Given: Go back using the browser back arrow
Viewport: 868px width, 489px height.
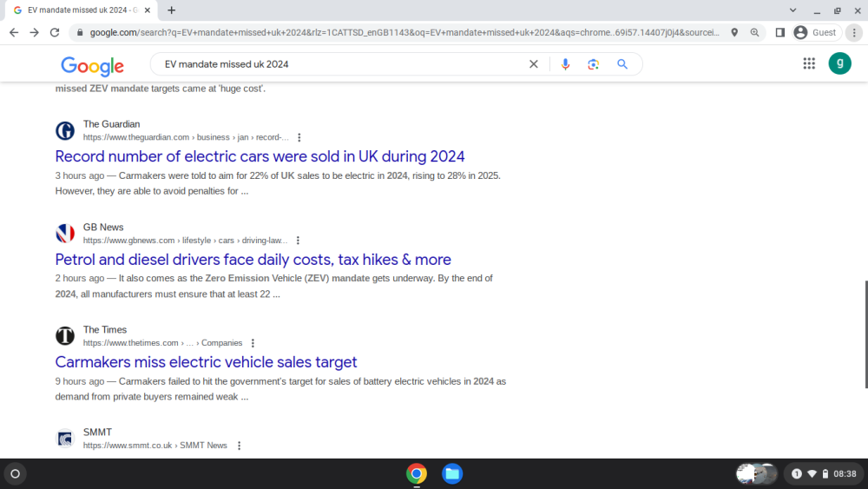Looking at the screenshot, I should click(14, 33).
